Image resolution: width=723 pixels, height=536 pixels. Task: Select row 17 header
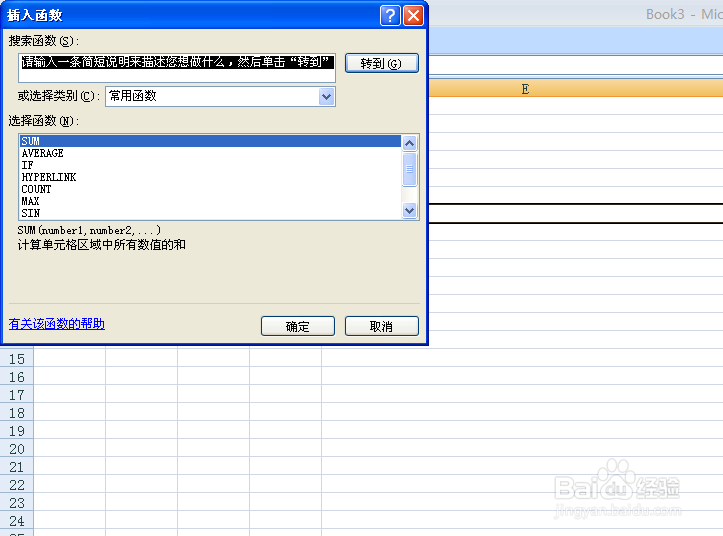click(x=17, y=395)
